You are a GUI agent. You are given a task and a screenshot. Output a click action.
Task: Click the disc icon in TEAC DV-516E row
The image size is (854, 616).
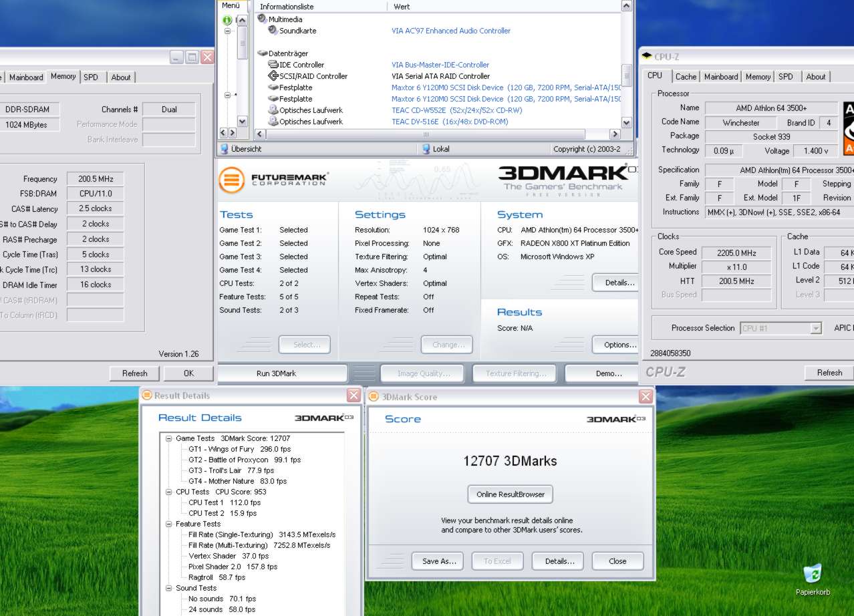(273, 122)
